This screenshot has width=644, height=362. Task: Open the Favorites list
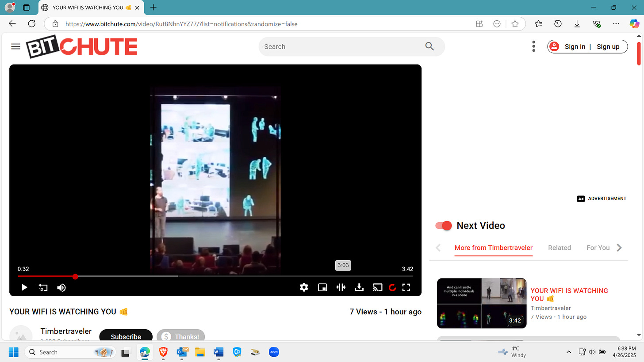[x=538, y=24]
